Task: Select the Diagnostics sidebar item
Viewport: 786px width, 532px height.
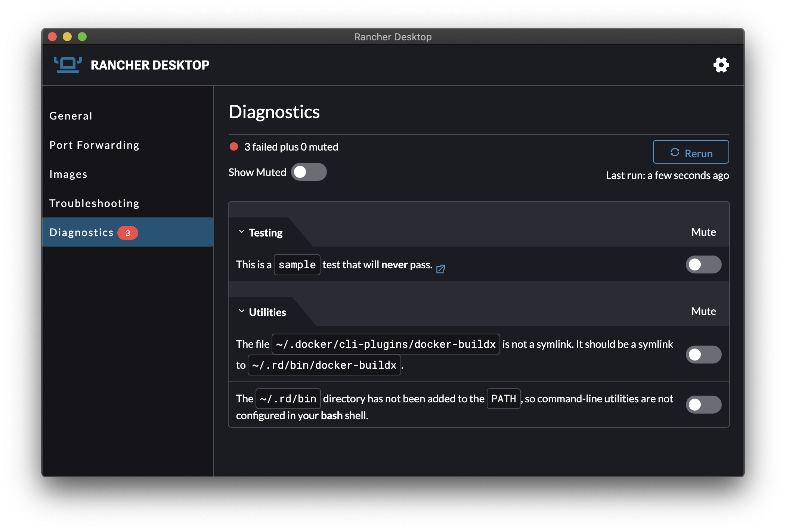Action: (x=127, y=232)
